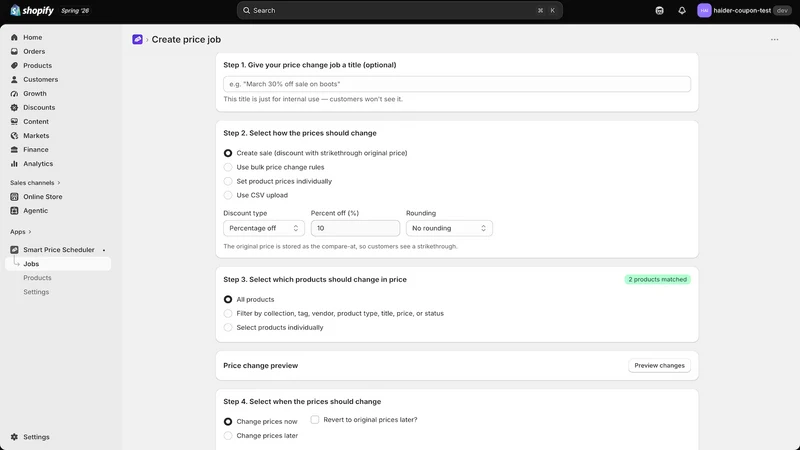Screen dimensions: 800x450
Task: Click the purple app icon in breadcrumb
Action: point(137,39)
